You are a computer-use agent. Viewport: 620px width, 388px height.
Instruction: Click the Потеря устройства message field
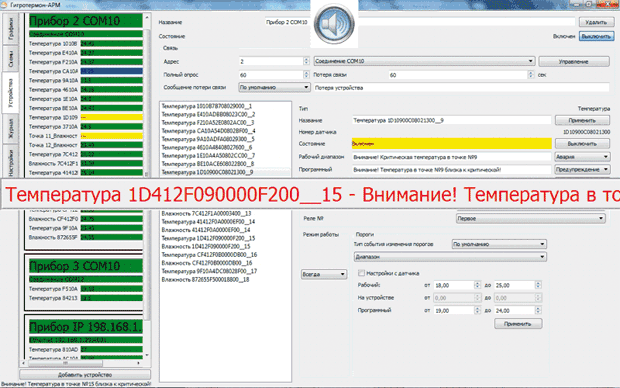coord(461,88)
